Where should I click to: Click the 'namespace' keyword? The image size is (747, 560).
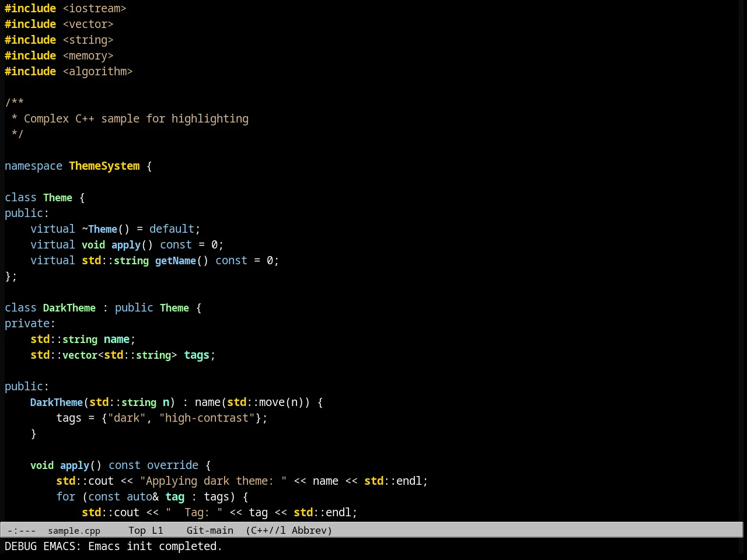click(33, 166)
